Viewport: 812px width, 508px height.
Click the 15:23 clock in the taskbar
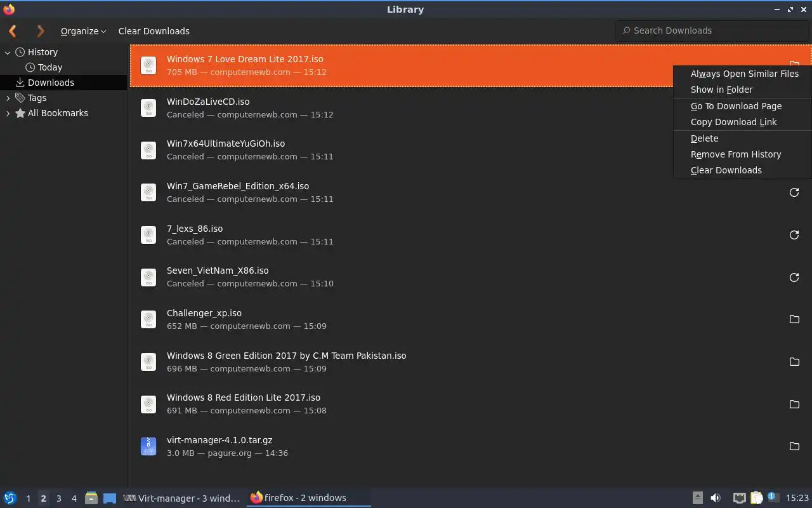click(797, 498)
